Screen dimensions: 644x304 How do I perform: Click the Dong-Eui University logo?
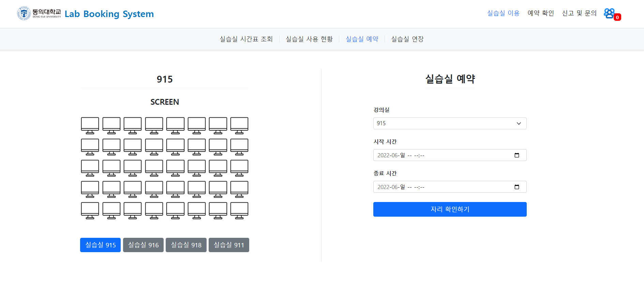pos(23,13)
